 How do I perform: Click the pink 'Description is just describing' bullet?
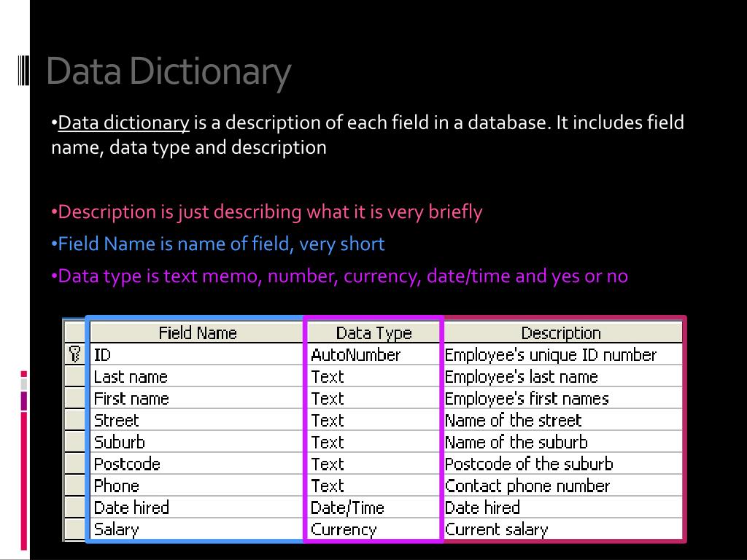[267, 212]
